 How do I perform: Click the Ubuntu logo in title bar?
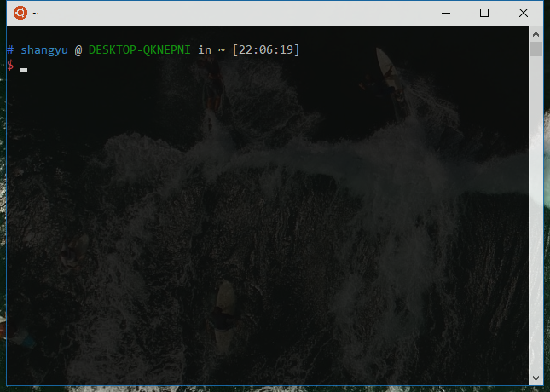[20, 13]
